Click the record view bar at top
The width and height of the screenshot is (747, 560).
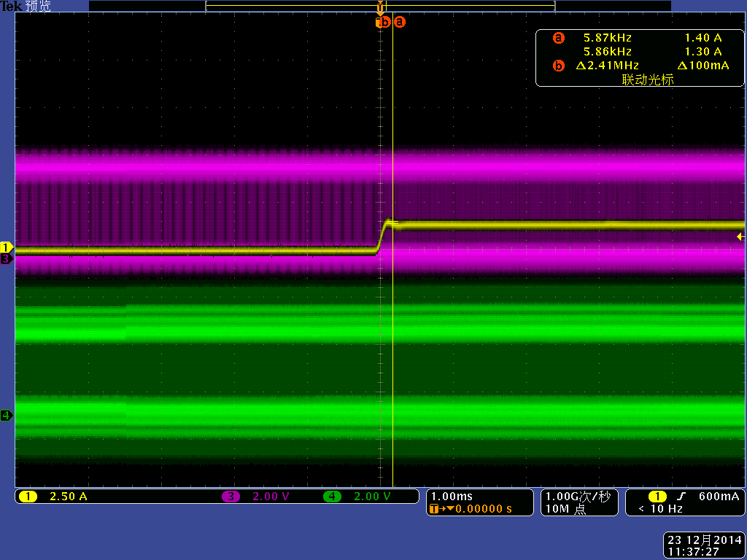(x=380, y=6)
